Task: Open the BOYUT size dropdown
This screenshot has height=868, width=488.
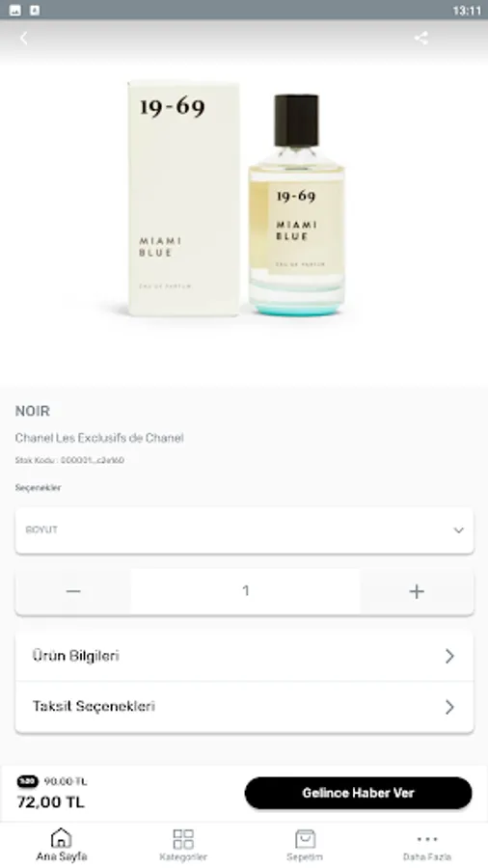Action: tap(244, 530)
